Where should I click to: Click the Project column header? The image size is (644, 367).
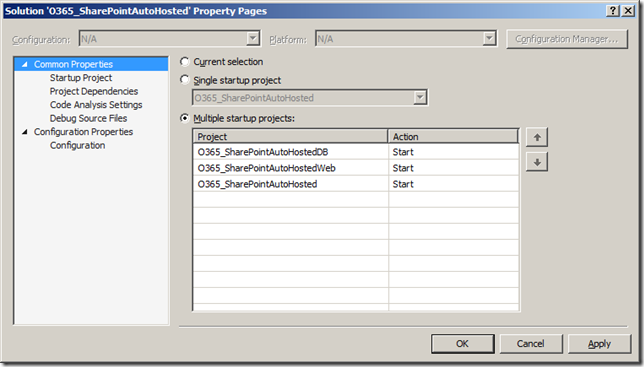tap(290, 136)
